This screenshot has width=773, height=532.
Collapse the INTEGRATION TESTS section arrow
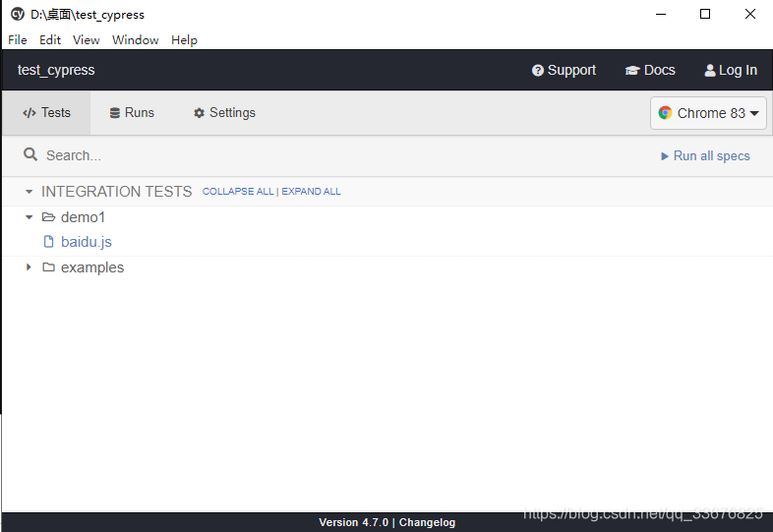(30, 192)
